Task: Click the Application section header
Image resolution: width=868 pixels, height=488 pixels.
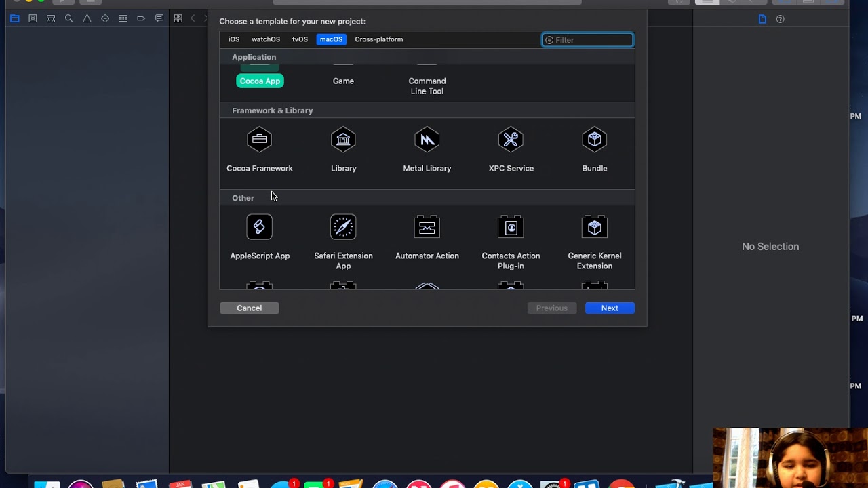Action: pos(254,57)
